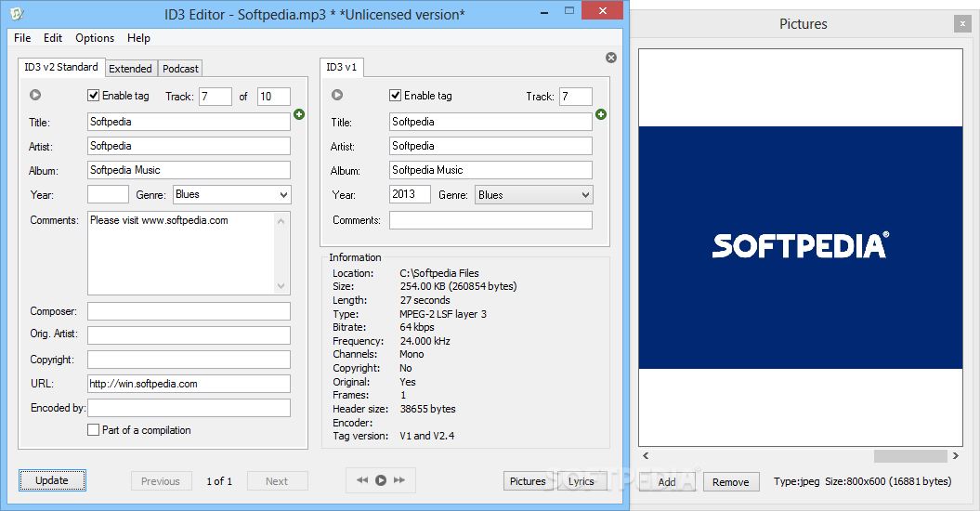
Task: Click ID3 v1 Track field
Action: tap(576, 97)
